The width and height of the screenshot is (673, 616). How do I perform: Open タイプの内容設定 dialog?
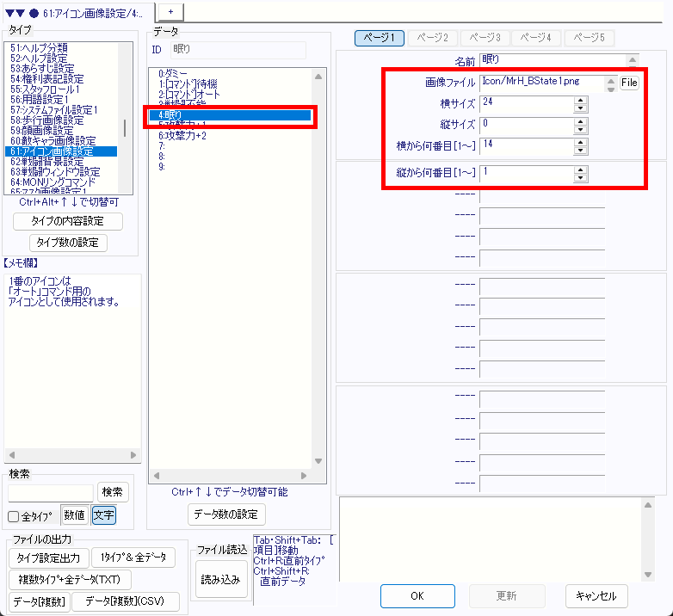point(69,221)
